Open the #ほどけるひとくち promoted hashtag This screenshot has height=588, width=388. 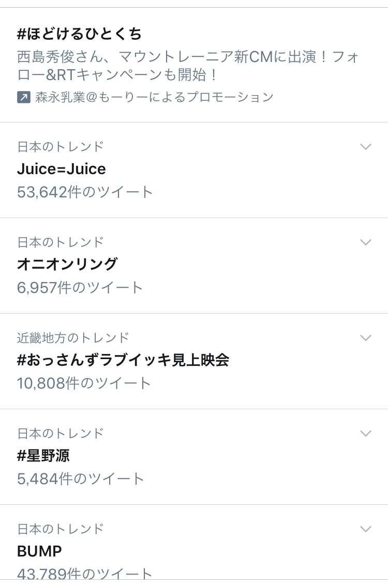coord(79,34)
